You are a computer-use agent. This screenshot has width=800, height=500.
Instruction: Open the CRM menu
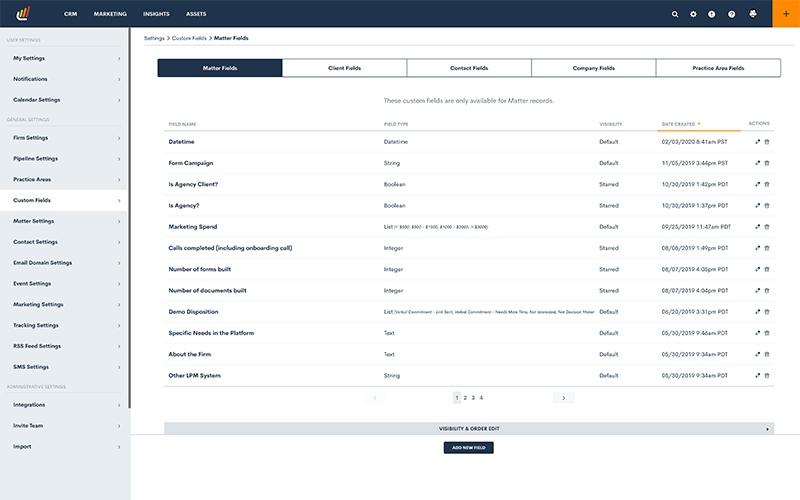(70, 14)
